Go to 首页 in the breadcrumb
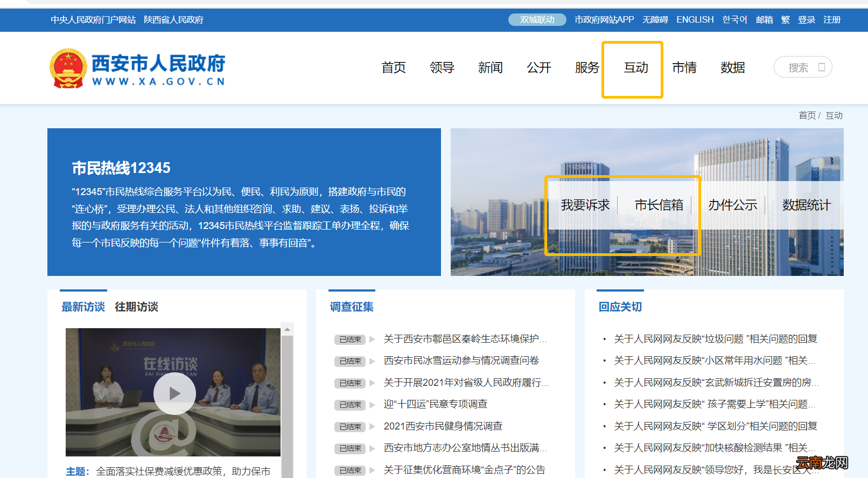The image size is (868, 478). [x=807, y=115]
